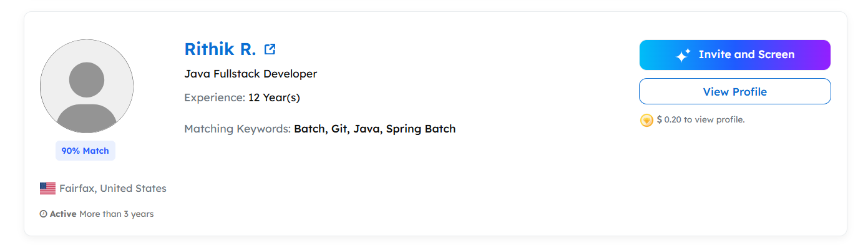
Task: Click the Experience label
Action: pyautogui.click(x=214, y=97)
